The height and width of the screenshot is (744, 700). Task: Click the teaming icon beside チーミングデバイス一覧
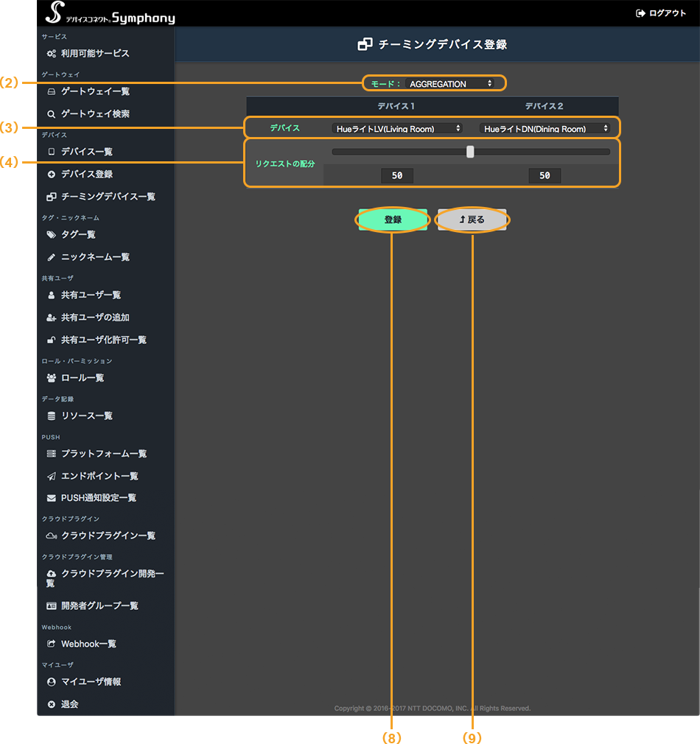[52, 197]
